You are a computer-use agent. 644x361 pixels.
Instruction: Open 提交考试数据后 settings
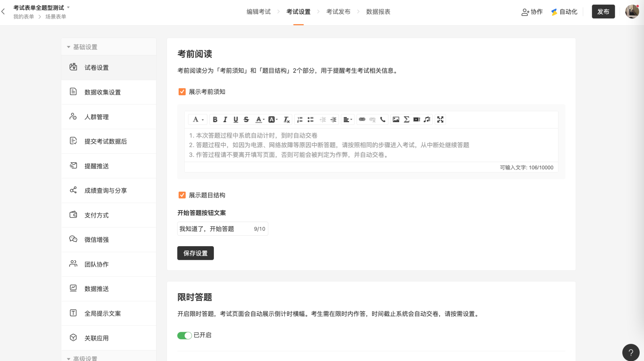point(109,141)
